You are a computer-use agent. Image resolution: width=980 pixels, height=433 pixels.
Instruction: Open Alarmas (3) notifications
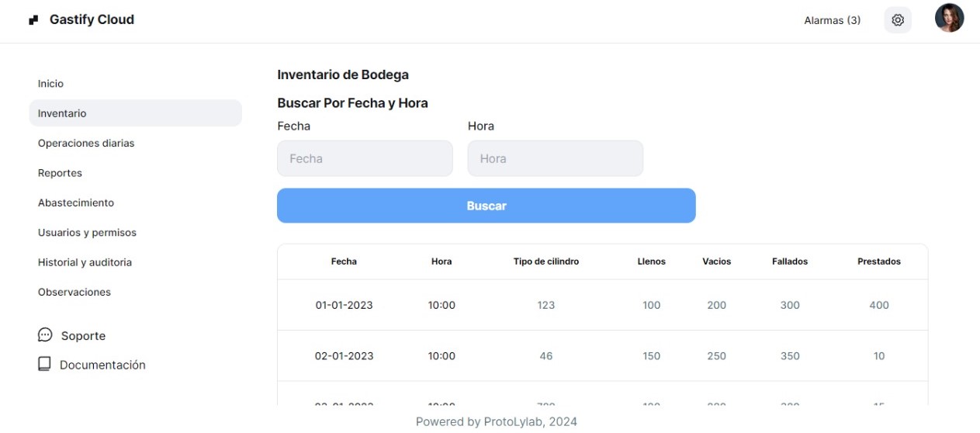click(x=832, y=20)
